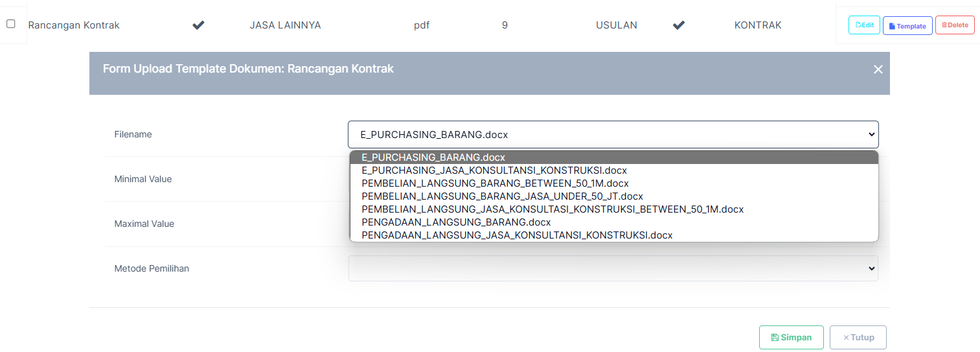The image size is (980, 352).
Task: Choose E_PURCHASING_BARANG.docx in the list
Action: [433, 158]
